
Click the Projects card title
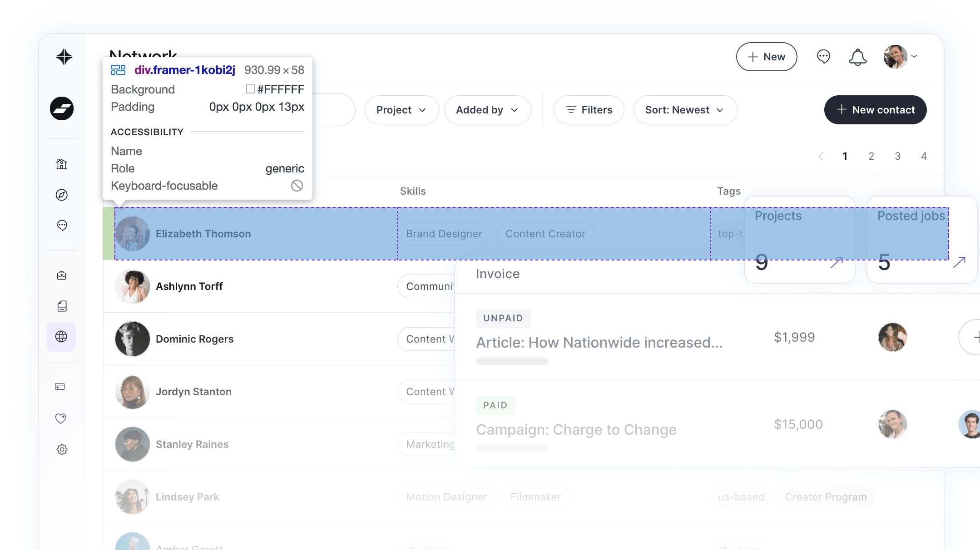tap(778, 216)
